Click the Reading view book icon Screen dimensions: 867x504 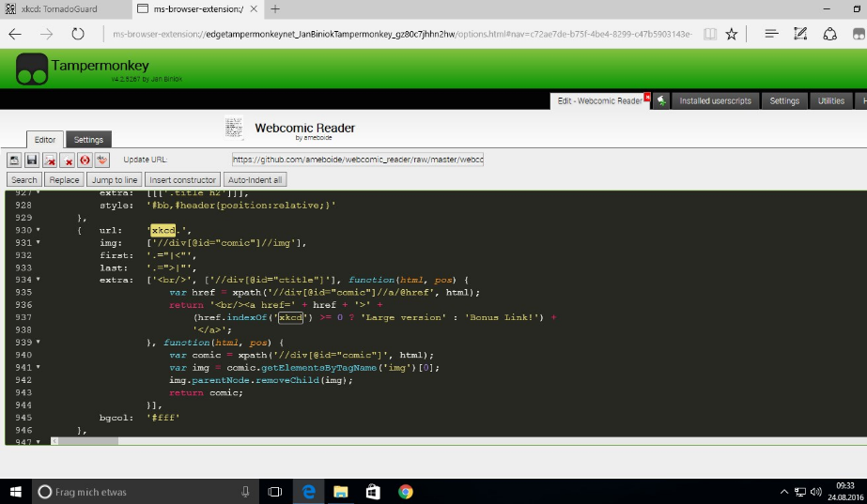(710, 35)
